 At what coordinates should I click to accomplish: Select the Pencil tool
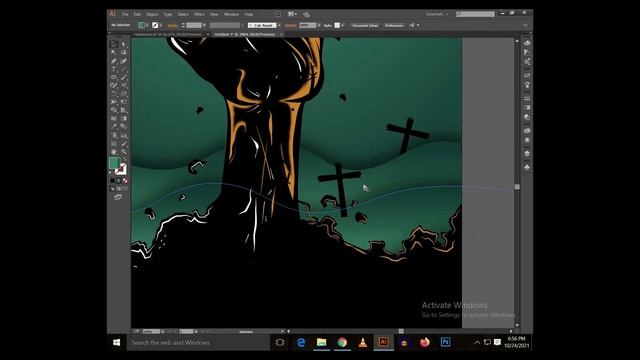tap(113, 85)
